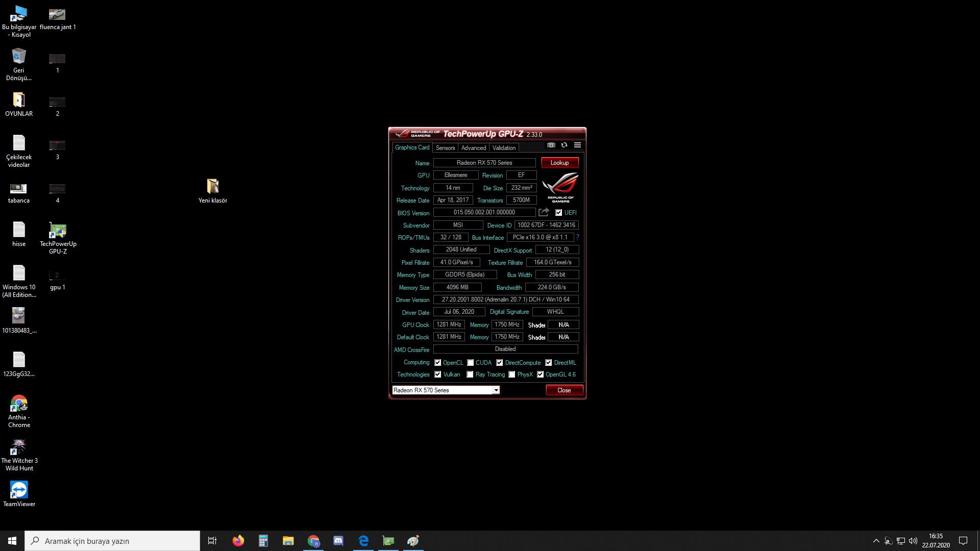The width and height of the screenshot is (980, 551).
Task: Toggle the UEFI checkbox
Action: [x=558, y=213]
